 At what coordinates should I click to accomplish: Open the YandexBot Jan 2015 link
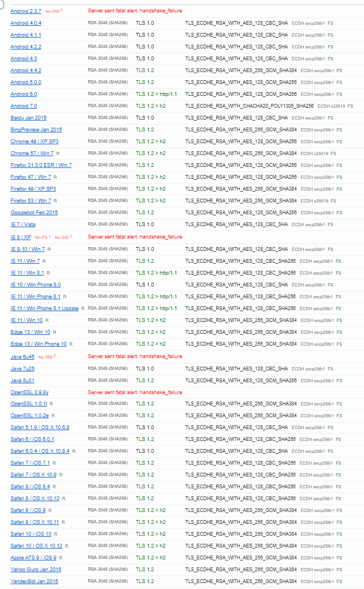point(34,581)
